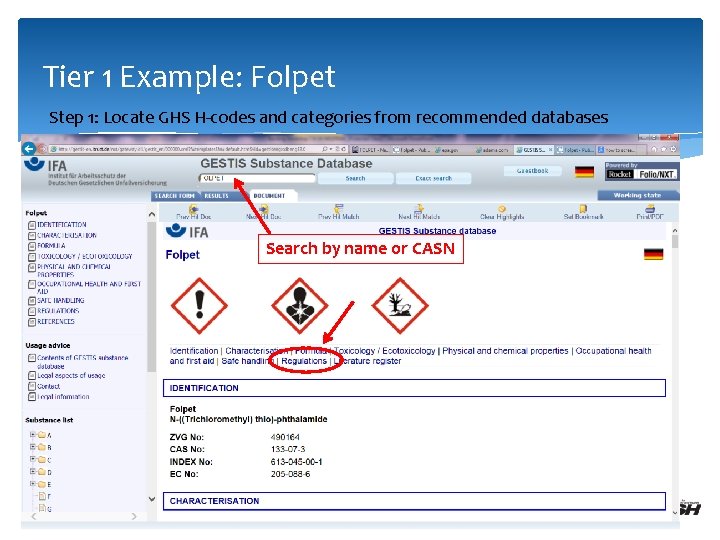The width and height of the screenshot is (720, 540).
Task: Select the DOCUMENT tab
Action: click(270, 196)
